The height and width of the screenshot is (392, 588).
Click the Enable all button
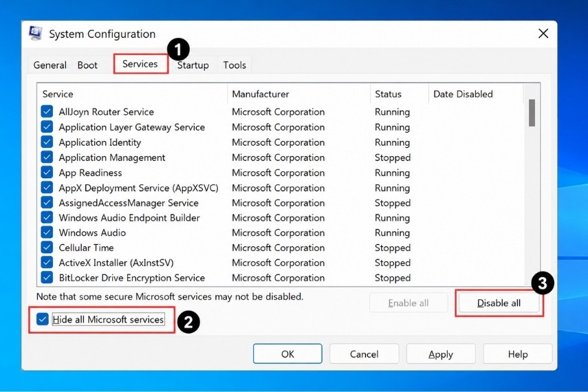[x=409, y=303]
